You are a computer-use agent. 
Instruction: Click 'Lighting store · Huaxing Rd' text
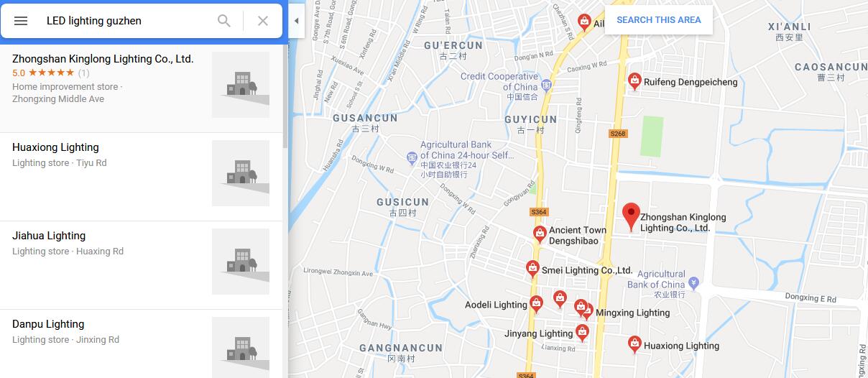click(x=68, y=252)
